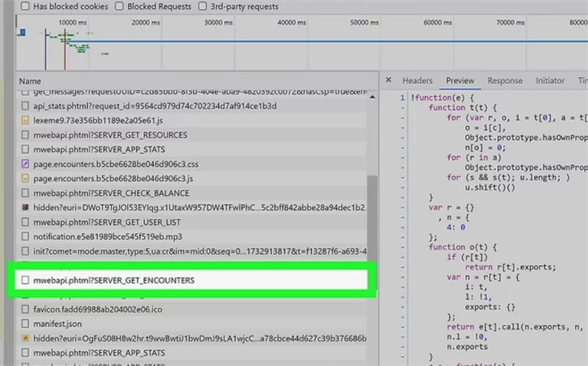Click the file icon beside favicon.fadd69988ab204002e06.ico

(x=26, y=310)
